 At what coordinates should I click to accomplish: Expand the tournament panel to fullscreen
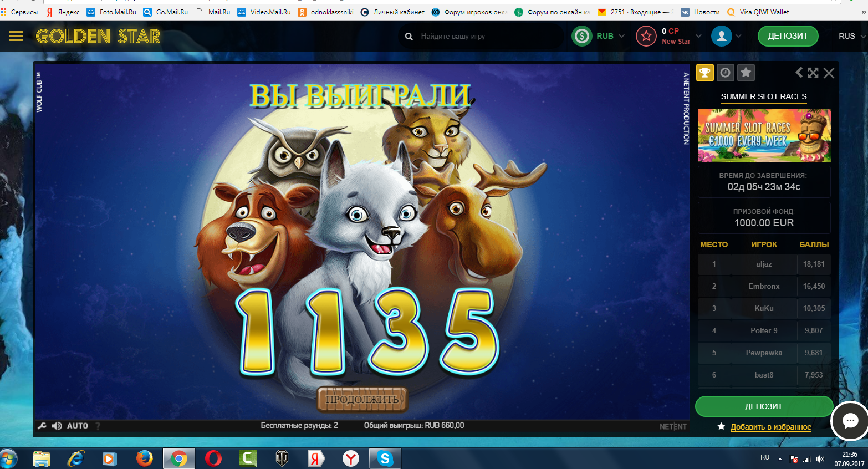(813, 72)
